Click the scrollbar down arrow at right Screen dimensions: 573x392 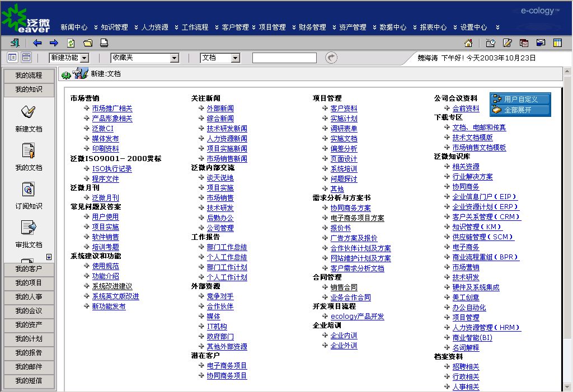coord(567,386)
